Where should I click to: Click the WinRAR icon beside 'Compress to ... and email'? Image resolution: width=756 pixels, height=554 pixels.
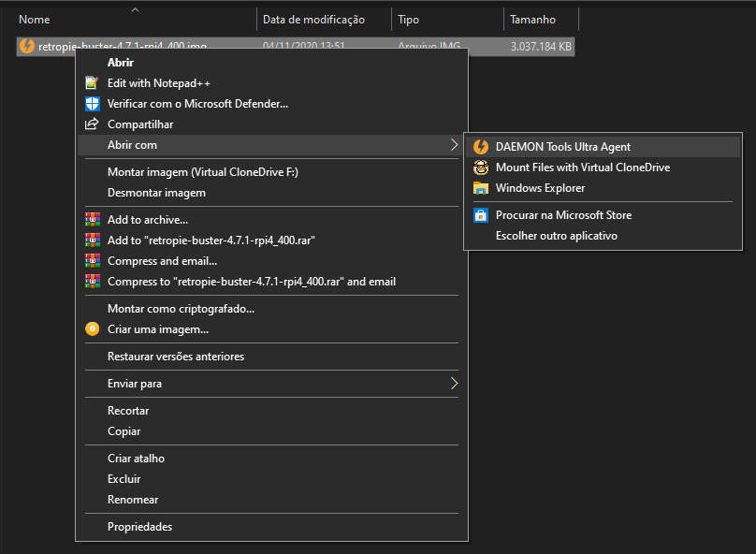coord(92,282)
